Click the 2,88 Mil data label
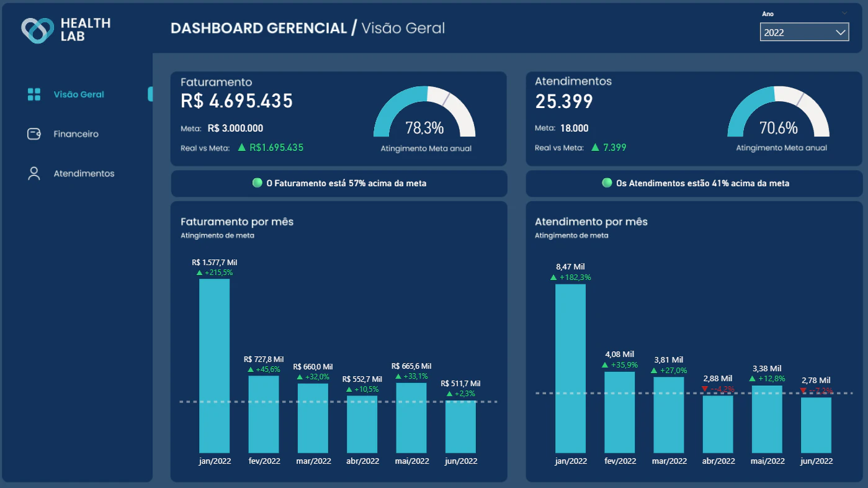868x488 pixels. coord(718,379)
